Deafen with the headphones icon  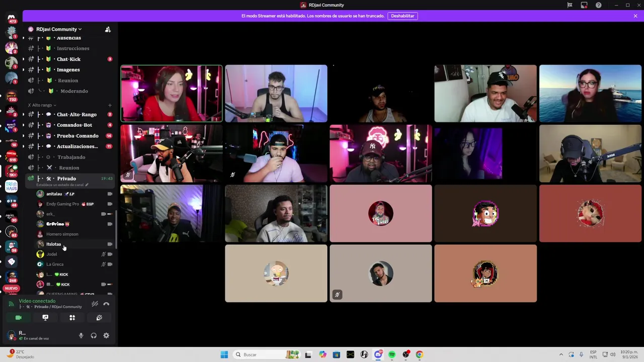[x=94, y=335]
